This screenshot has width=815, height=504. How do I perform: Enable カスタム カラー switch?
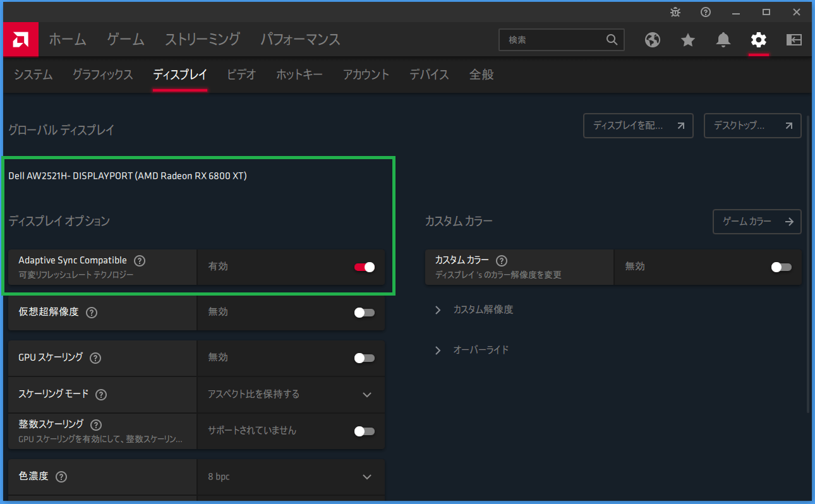[782, 267]
